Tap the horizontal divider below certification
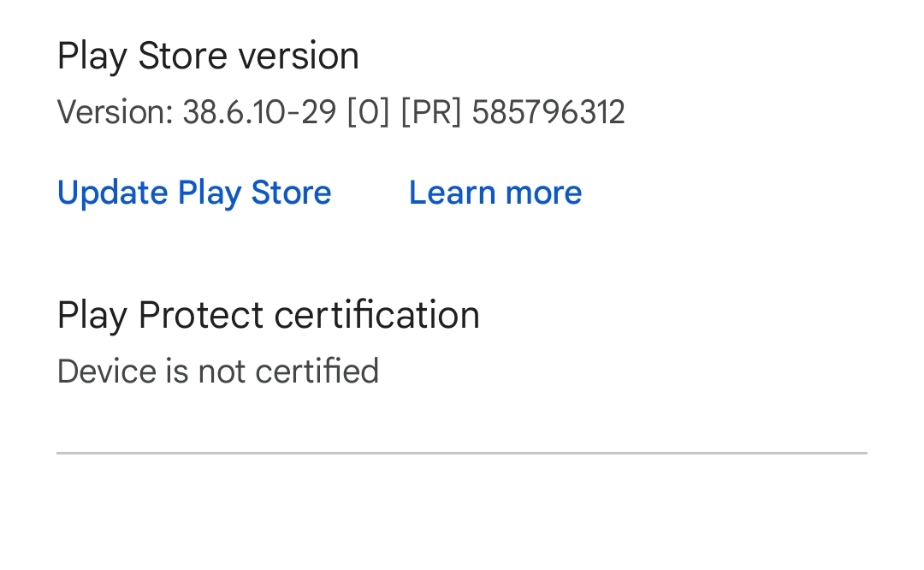 (462, 453)
